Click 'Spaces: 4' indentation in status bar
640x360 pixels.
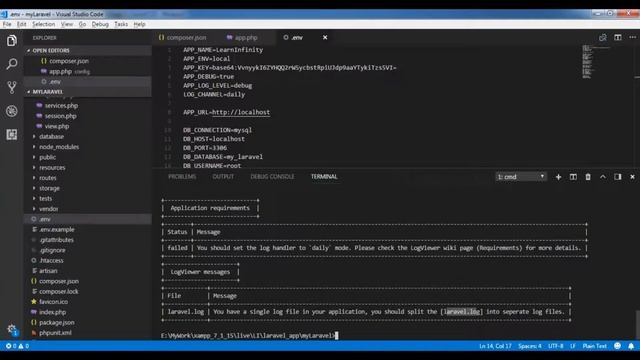[530, 346]
